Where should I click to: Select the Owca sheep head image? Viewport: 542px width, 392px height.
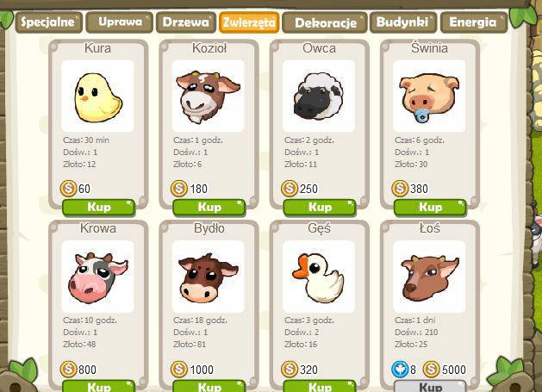click(x=319, y=96)
